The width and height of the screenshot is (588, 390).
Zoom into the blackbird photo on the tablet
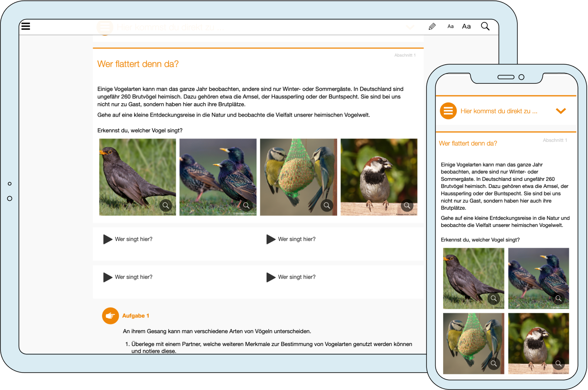coord(166,205)
